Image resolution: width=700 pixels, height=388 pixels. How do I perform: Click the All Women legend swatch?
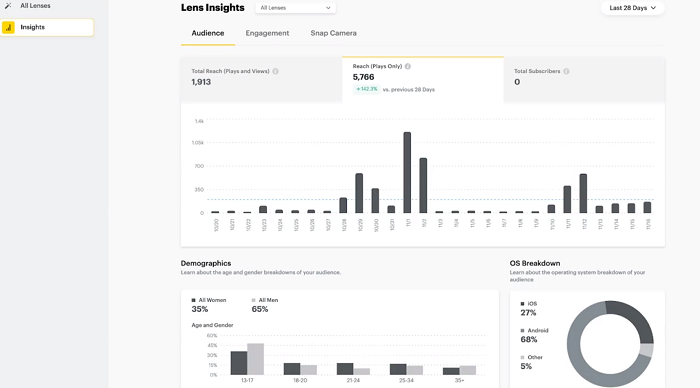pyautogui.click(x=193, y=300)
